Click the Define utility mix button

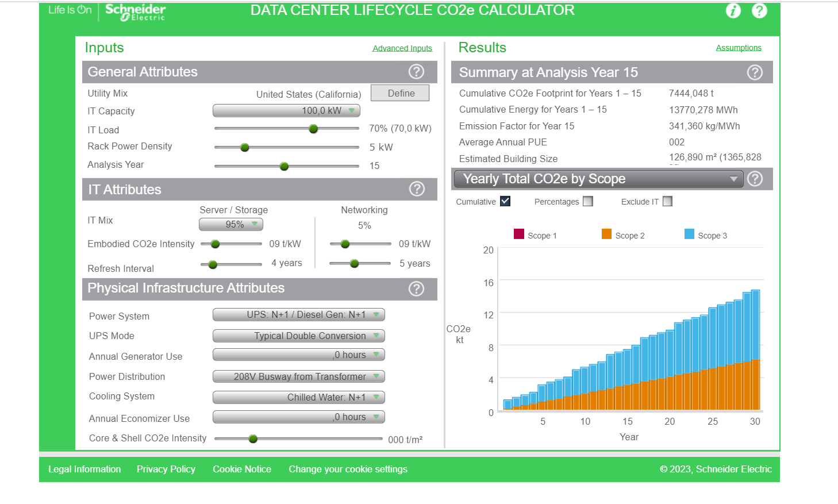400,93
